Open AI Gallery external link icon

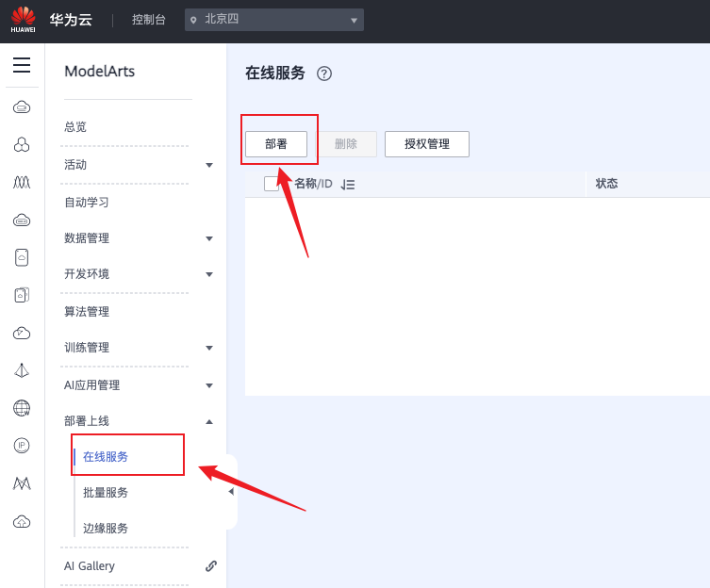(x=211, y=566)
